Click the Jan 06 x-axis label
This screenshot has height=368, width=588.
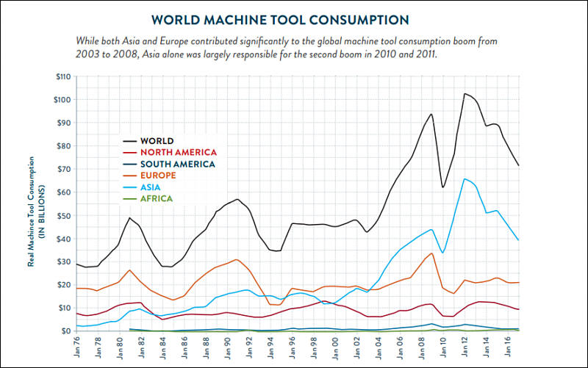pyautogui.click(x=401, y=347)
